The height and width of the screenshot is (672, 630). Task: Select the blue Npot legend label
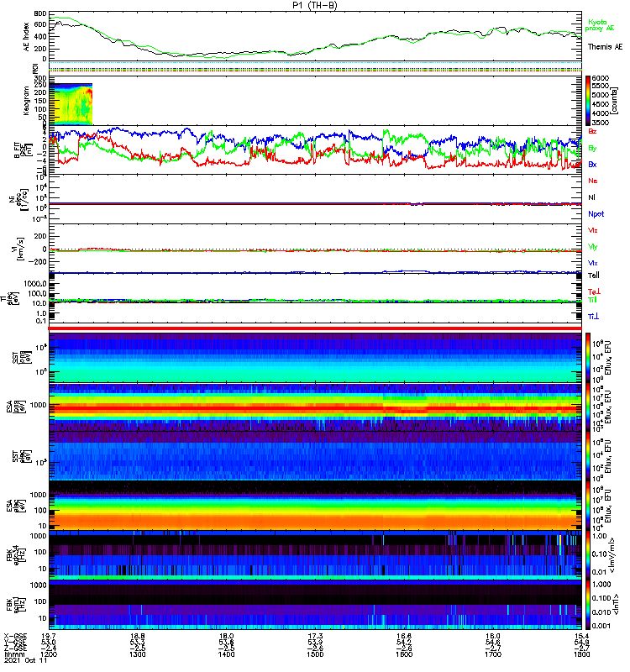(596, 214)
